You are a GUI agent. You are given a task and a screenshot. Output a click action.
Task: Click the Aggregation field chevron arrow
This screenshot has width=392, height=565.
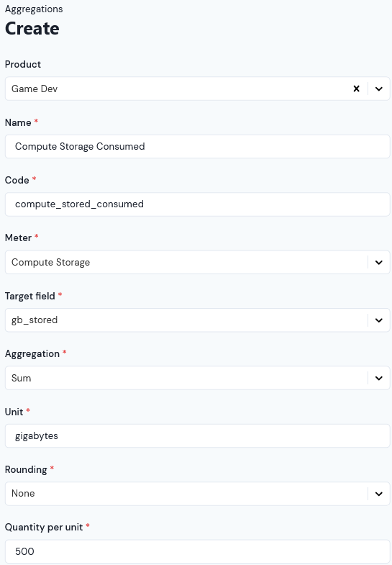pos(378,378)
